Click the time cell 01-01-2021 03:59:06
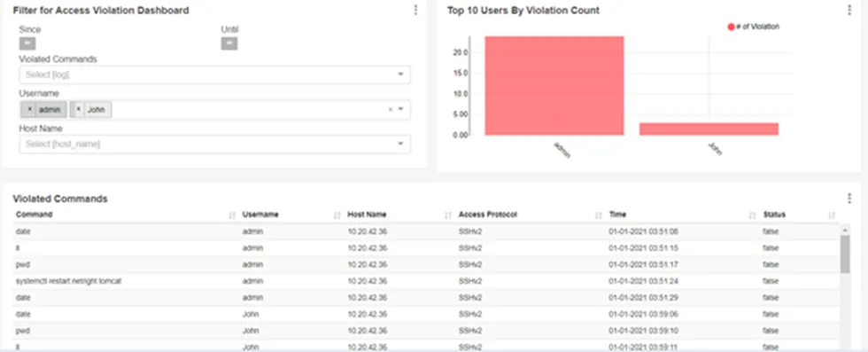868x352 pixels. point(643,314)
